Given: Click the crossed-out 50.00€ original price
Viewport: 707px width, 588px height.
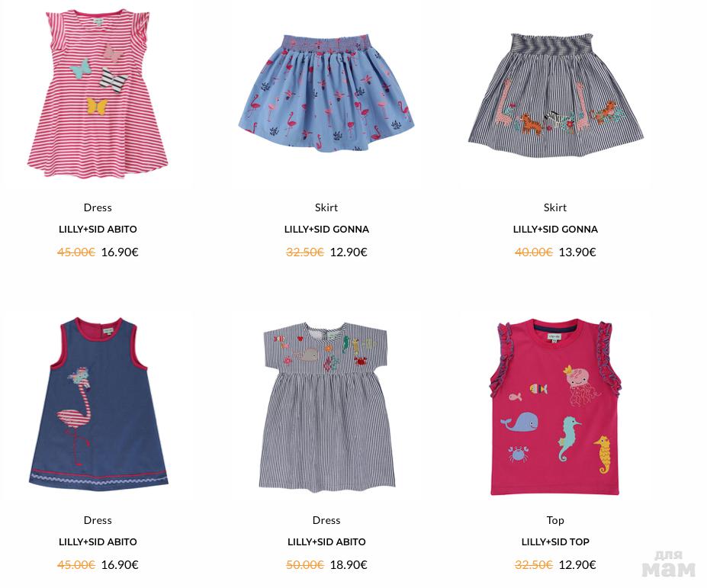Looking at the screenshot, I should (305, 564).
